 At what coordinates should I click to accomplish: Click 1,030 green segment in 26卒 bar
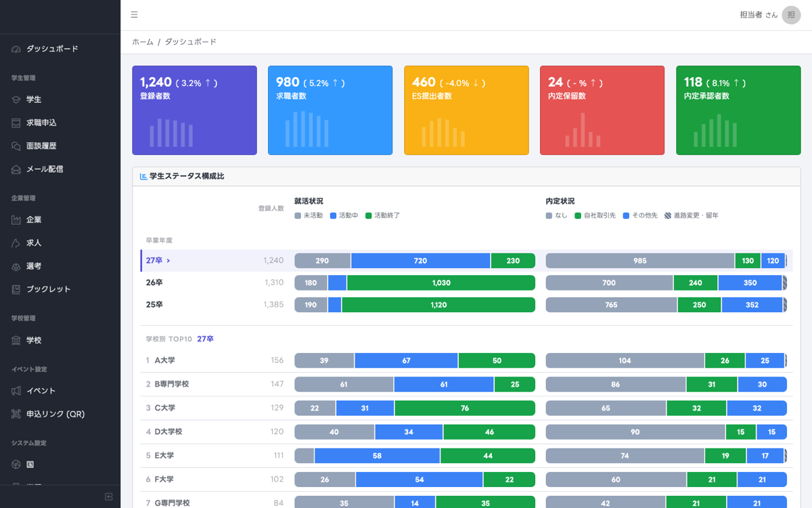click(x=441, y=282)
